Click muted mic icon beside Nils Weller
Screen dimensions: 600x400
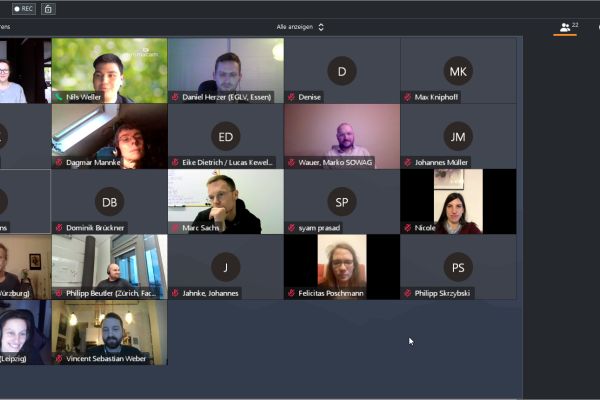coord(59,98)
